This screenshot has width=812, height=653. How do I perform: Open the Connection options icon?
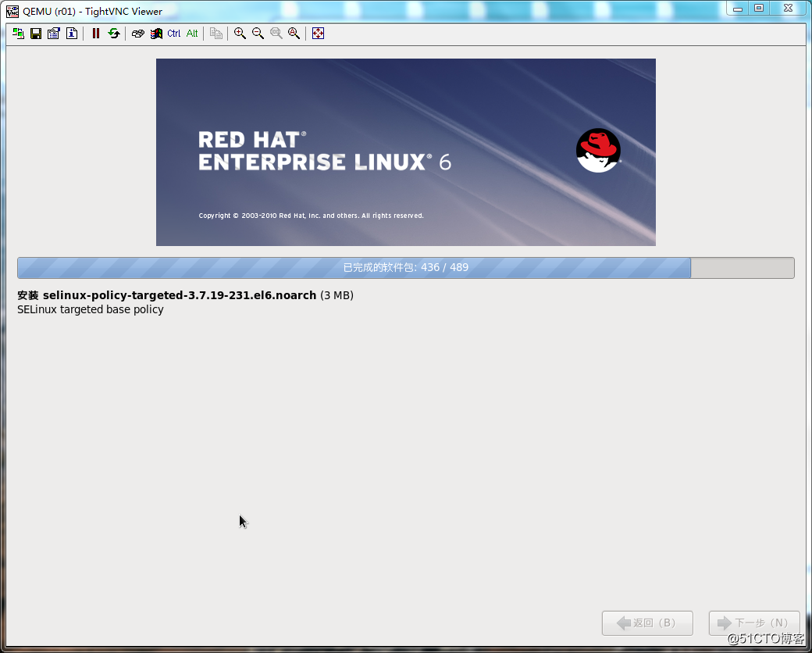click(53, 34)
